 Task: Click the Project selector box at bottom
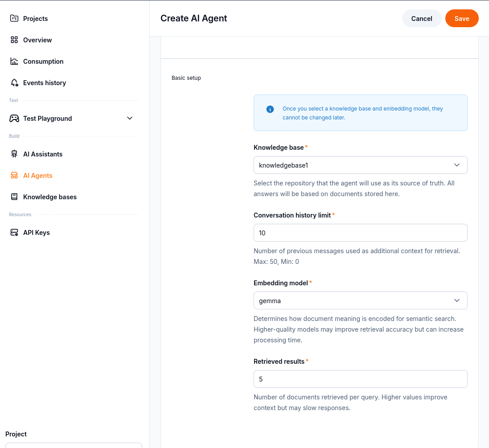(74, 445)
